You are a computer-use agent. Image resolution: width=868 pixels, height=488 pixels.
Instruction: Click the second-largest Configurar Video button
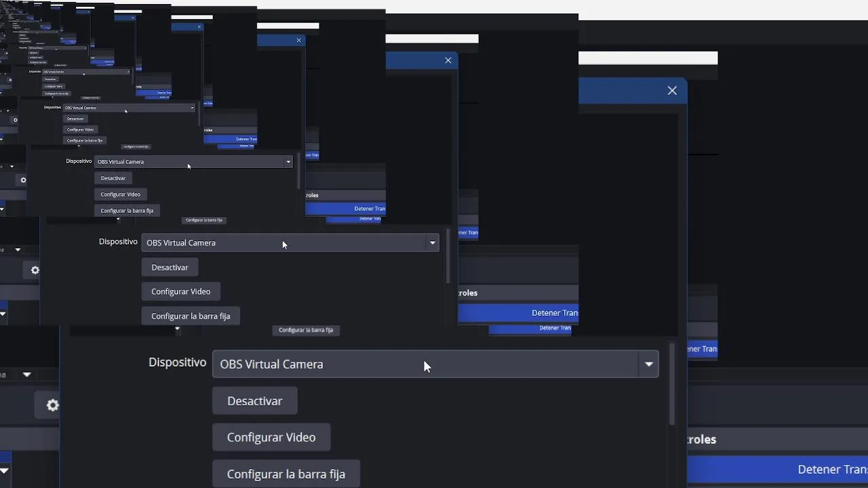point(181,291)
